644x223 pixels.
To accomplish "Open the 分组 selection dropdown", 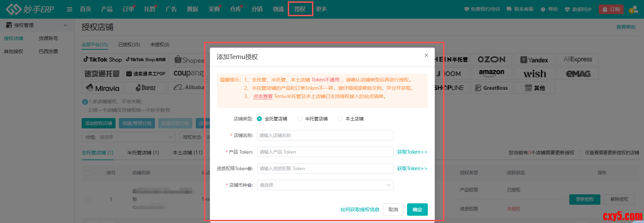I will click(128, 137).
